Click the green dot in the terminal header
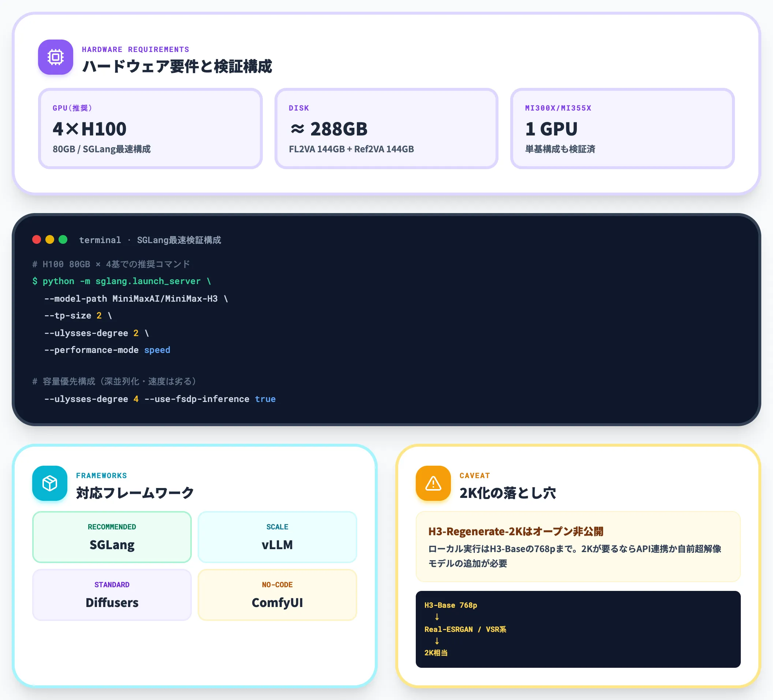The height and width of the screenshot is (700, 773). [63, 240]
